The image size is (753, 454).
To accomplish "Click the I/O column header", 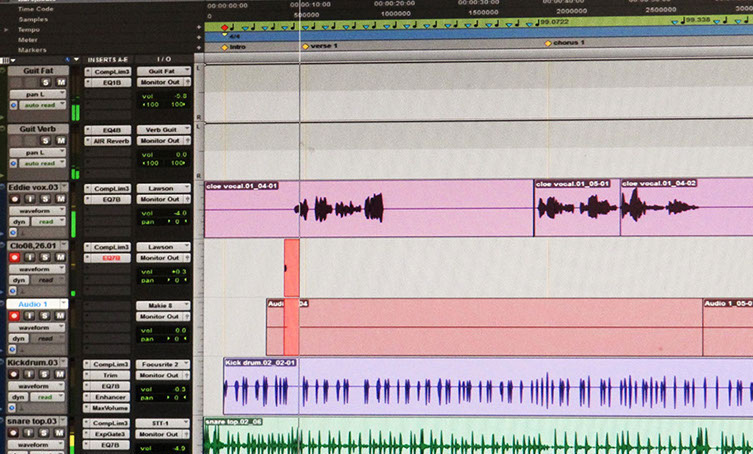I will [162, 59].
